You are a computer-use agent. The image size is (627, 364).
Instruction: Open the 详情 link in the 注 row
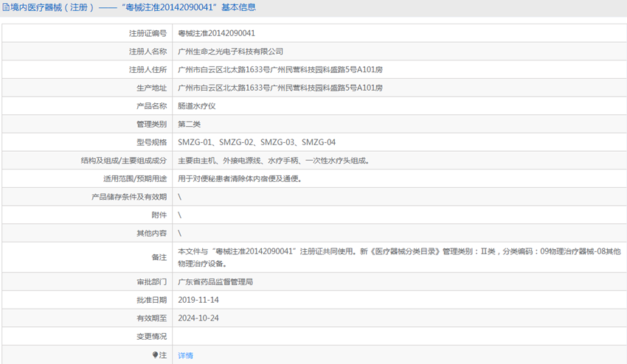[x=186, y=355]
